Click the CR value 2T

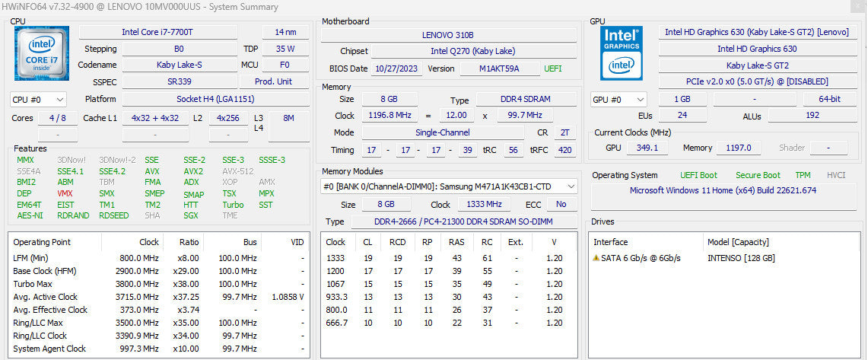click(564, 133)
